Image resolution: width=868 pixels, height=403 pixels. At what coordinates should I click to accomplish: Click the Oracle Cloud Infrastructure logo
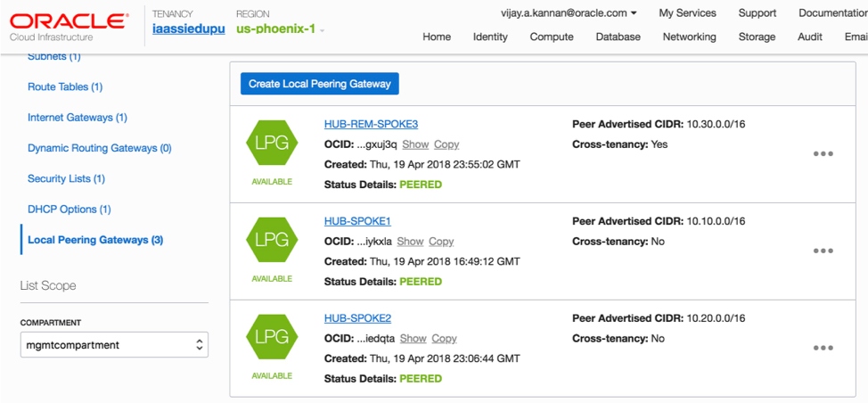tap(68, 26)
